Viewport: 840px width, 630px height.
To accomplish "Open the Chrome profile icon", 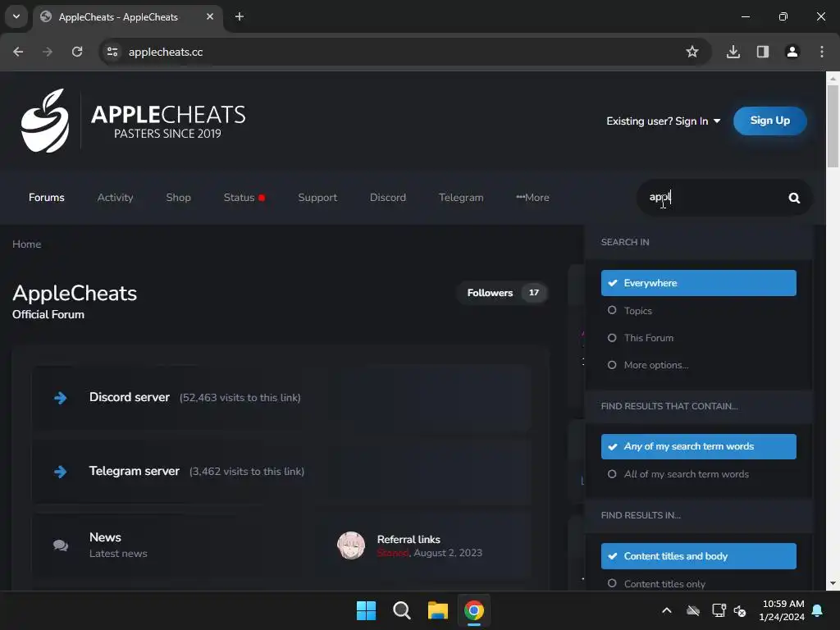I will [792, 52].
